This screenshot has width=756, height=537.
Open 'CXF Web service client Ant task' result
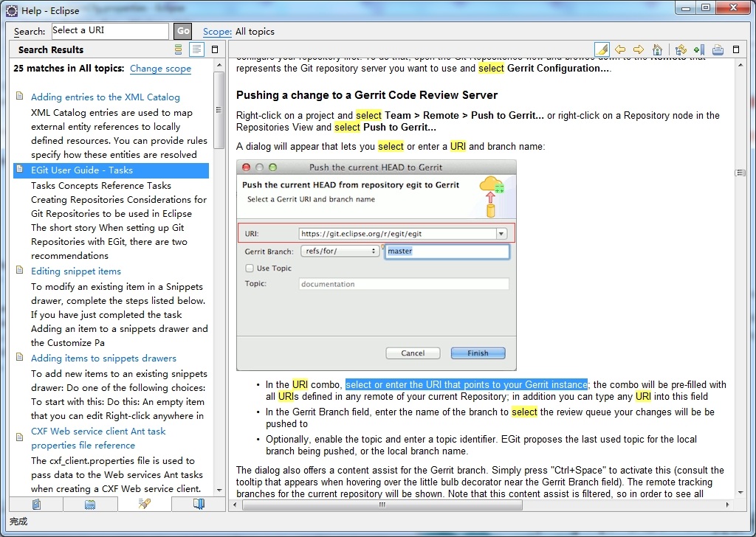[x=98, y=438]
